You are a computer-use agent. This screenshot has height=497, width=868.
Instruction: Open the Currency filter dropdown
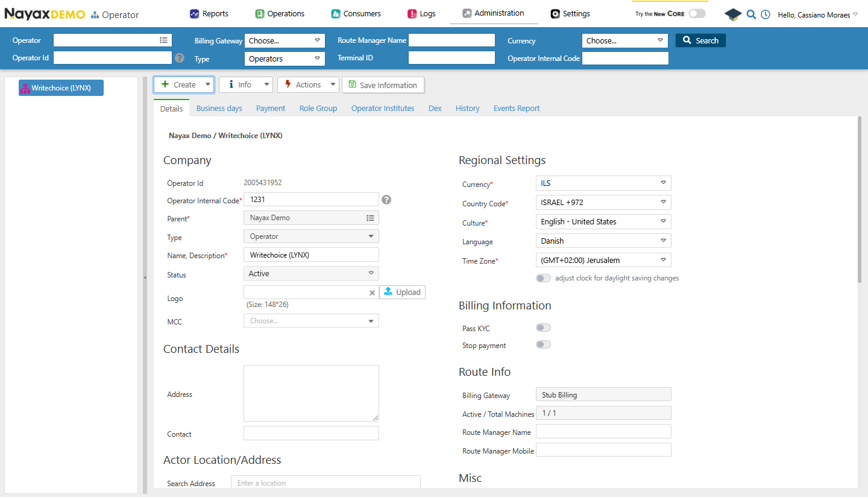[625, 40]
